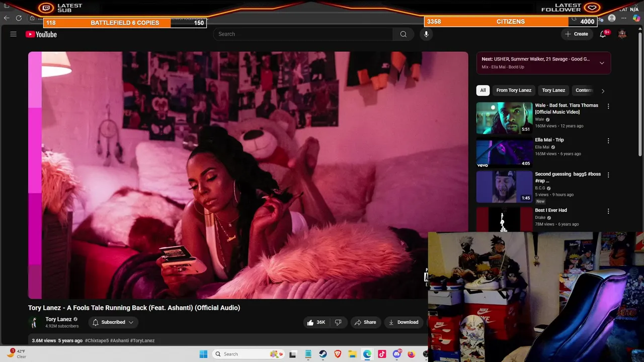Launch Steam from the taskbar

(x=323, y=354)
